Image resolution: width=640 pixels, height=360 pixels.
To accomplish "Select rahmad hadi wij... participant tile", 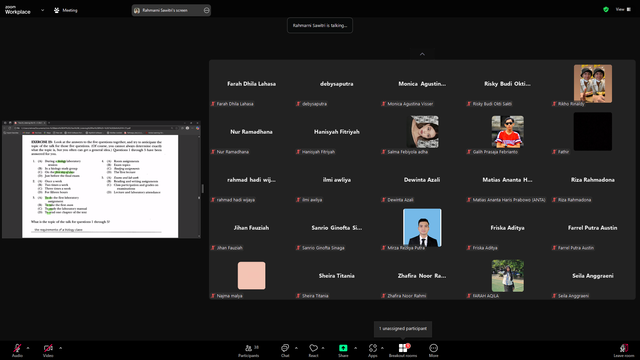I will (x=251, y=180).
